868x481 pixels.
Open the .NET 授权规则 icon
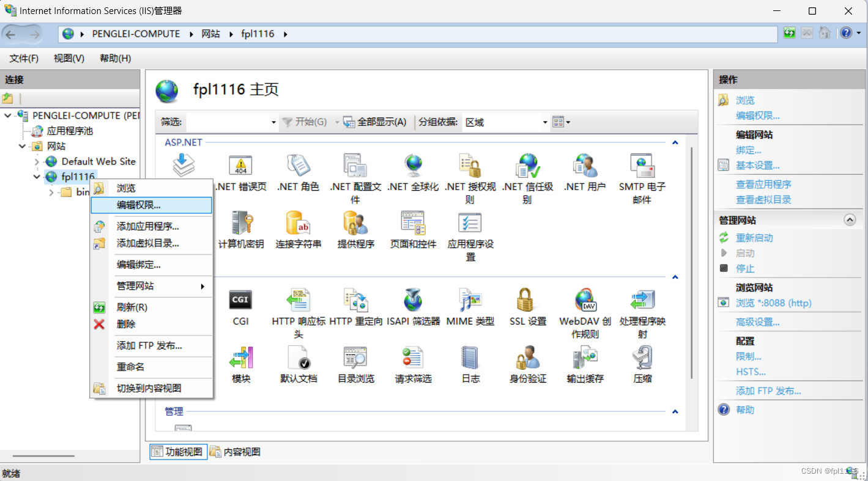[470, 165]
